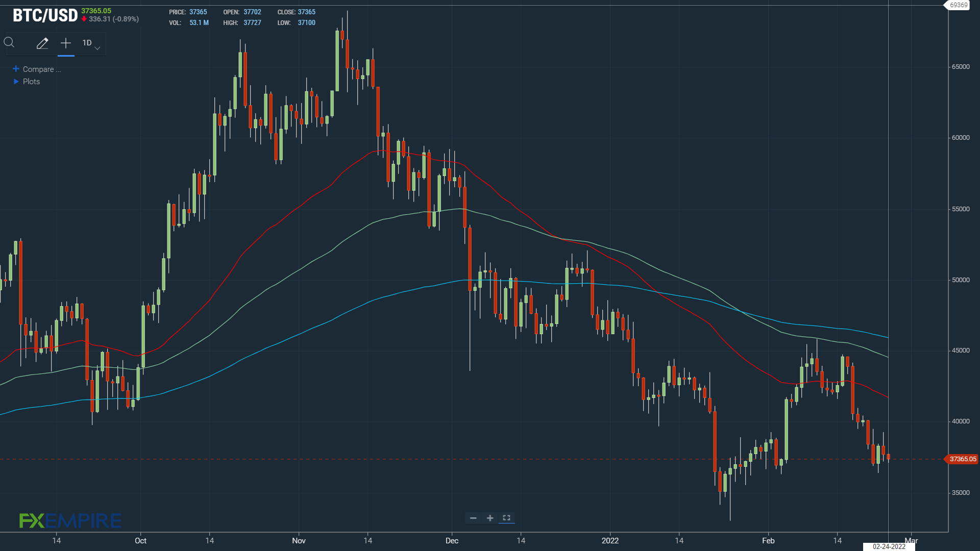980x551 pixels.
Task: Click the 60000 price axis label
Action: (x=961, y=138)
